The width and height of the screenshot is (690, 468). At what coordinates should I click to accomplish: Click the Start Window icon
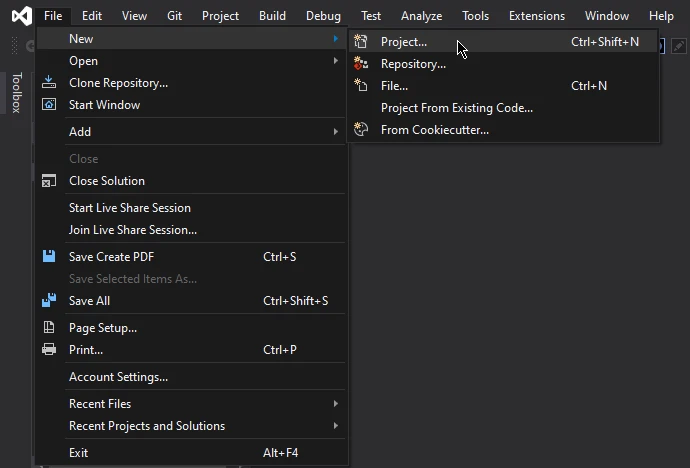pyautogui.click(x=49, y=105)
